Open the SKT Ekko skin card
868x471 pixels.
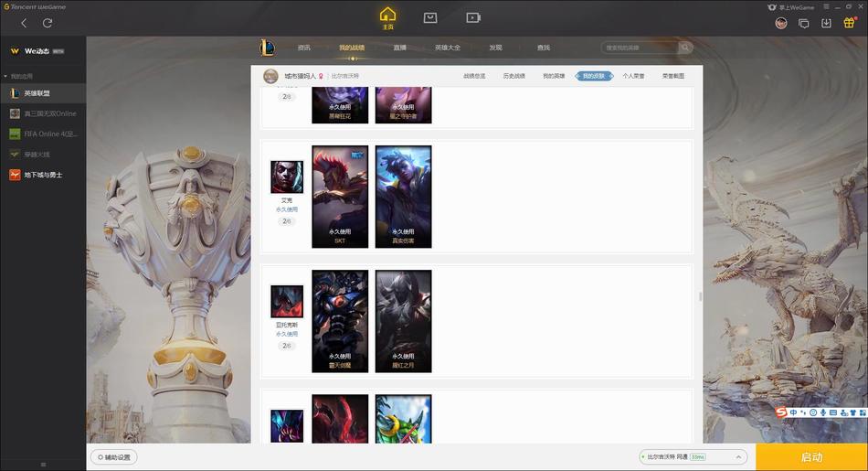click(x=340, y=197)
